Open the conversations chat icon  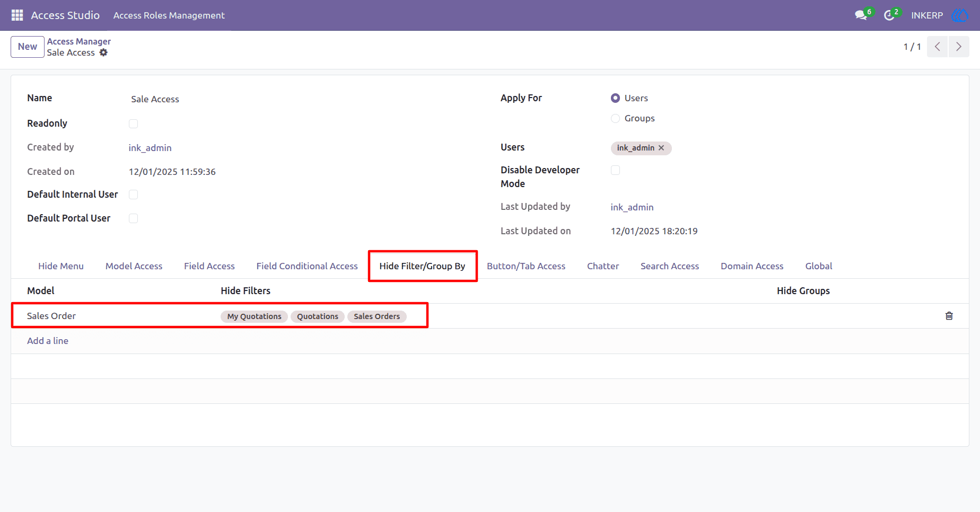pos(861,15)
